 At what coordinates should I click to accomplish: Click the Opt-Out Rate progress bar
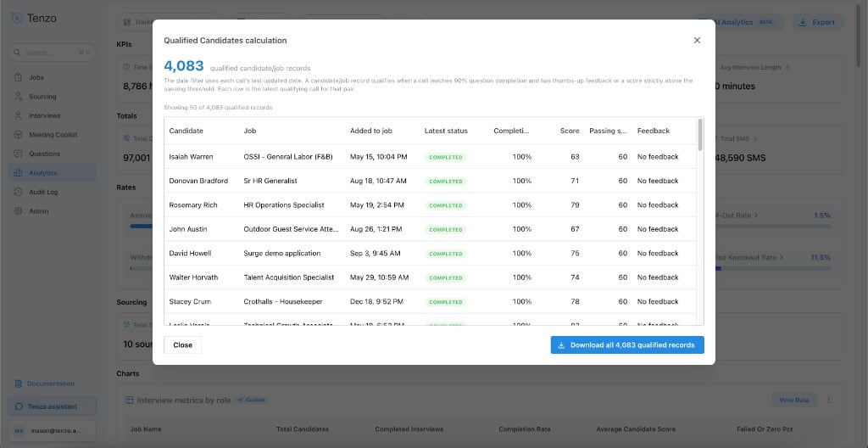[773, 227]
